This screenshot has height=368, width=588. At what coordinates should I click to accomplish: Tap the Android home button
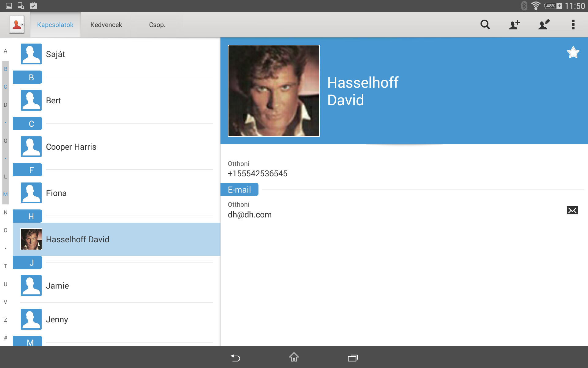(x=294, y=357)
